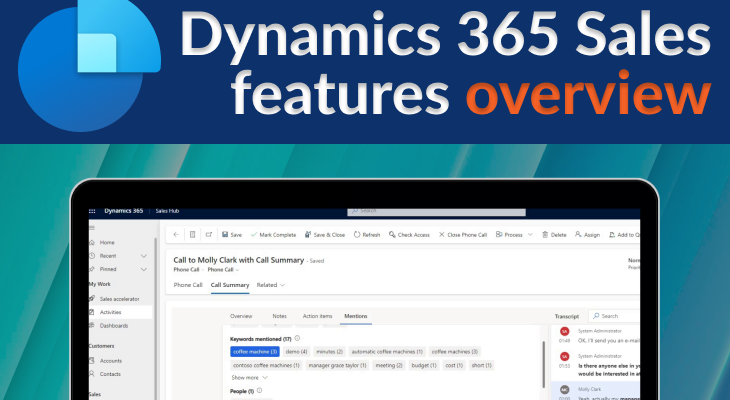Image resolution: width=730 pixels, height=400 pixels.
Task: Switch to Call Summary tab
Action: (230, 285)
